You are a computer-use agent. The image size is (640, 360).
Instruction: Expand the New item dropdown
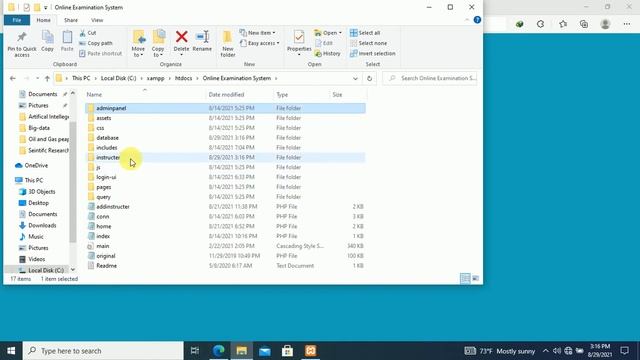click(x=258, y=33)
